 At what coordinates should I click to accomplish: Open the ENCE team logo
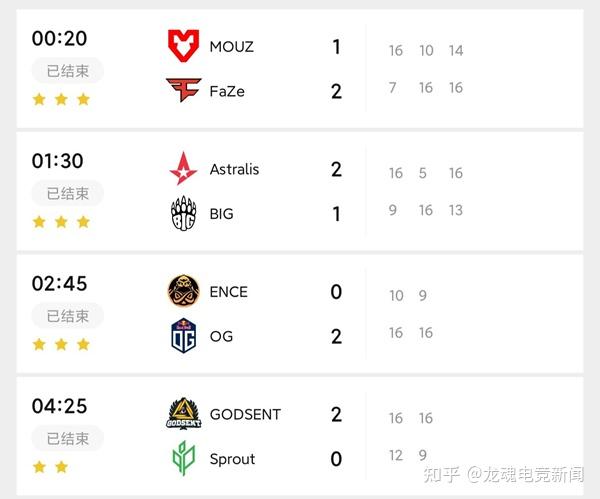coord(184,291)
